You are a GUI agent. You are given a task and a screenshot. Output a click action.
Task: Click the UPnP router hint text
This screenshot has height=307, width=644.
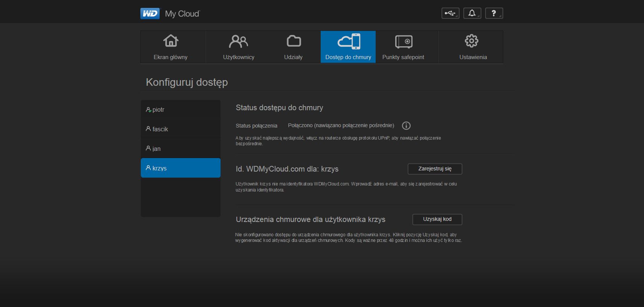[x=338, y=141]
